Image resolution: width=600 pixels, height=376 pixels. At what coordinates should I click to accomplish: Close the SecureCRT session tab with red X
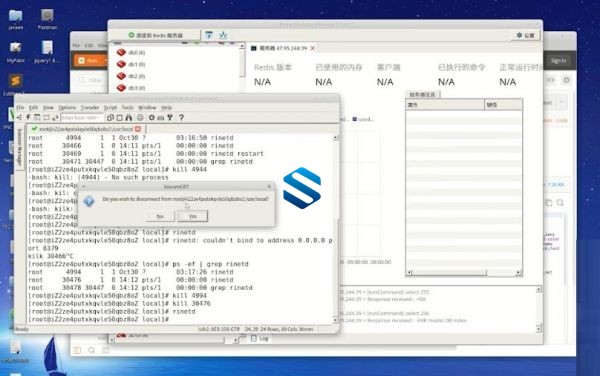tap(138, 129)
